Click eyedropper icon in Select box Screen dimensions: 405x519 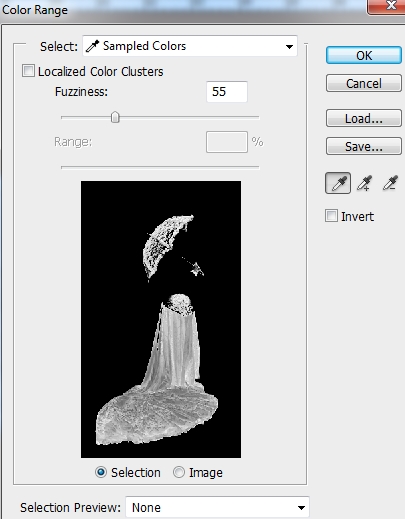pos(92,46)
